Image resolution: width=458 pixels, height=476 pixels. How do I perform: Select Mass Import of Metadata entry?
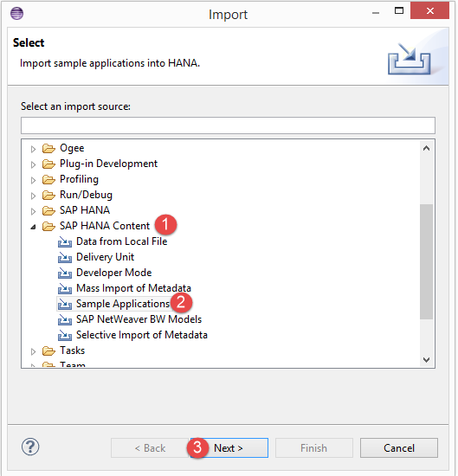click(x=133, y=288)
